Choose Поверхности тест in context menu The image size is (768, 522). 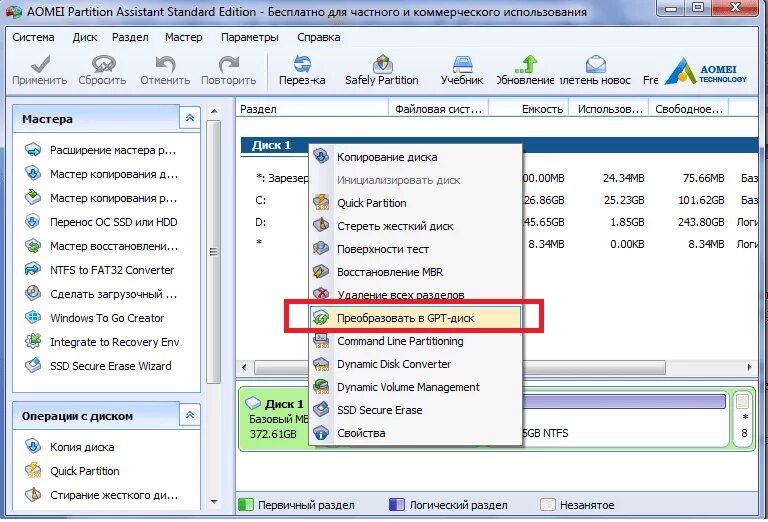[x=415, y=249]
